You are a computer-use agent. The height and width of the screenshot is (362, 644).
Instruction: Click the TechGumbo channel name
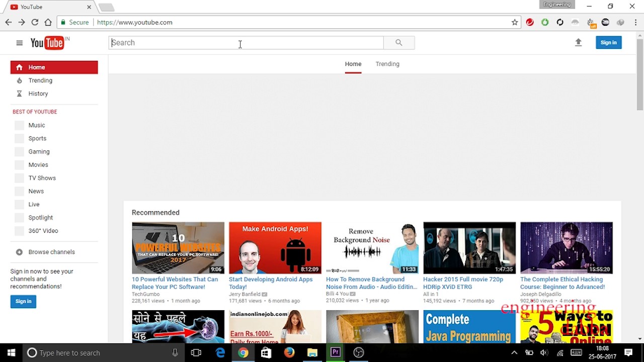click(x=146, y=294)
